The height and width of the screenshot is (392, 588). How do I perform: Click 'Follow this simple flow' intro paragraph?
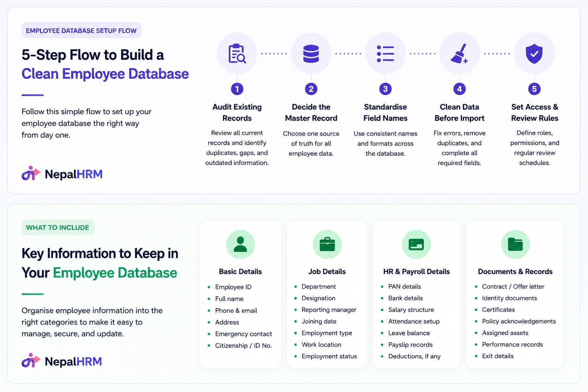[x=87, y=123]
